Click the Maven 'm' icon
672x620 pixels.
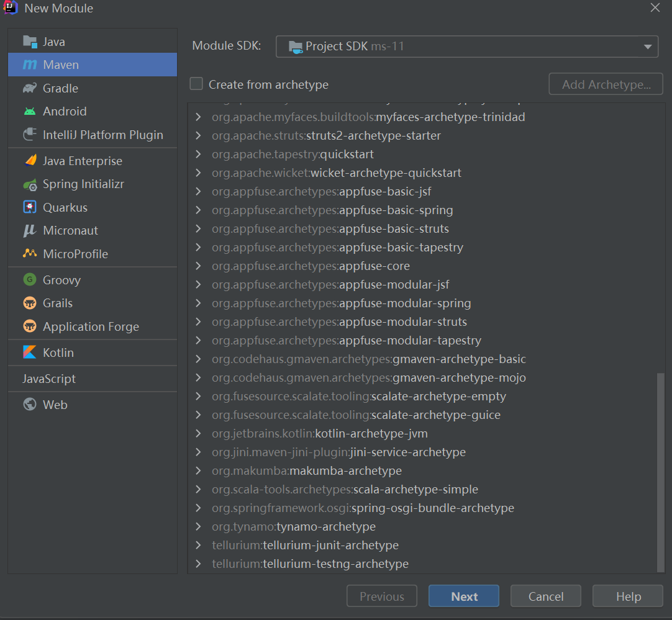(30, 65)
